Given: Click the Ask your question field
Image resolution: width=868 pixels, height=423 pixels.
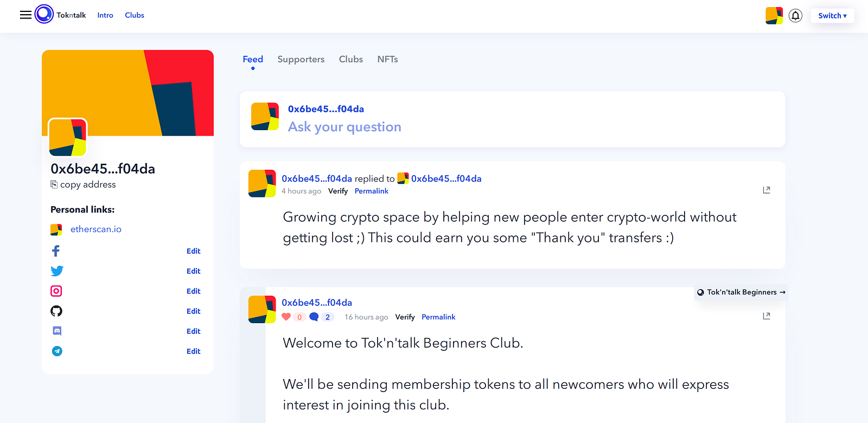Looking at the screenshot, I should click(x=344, y=127).
